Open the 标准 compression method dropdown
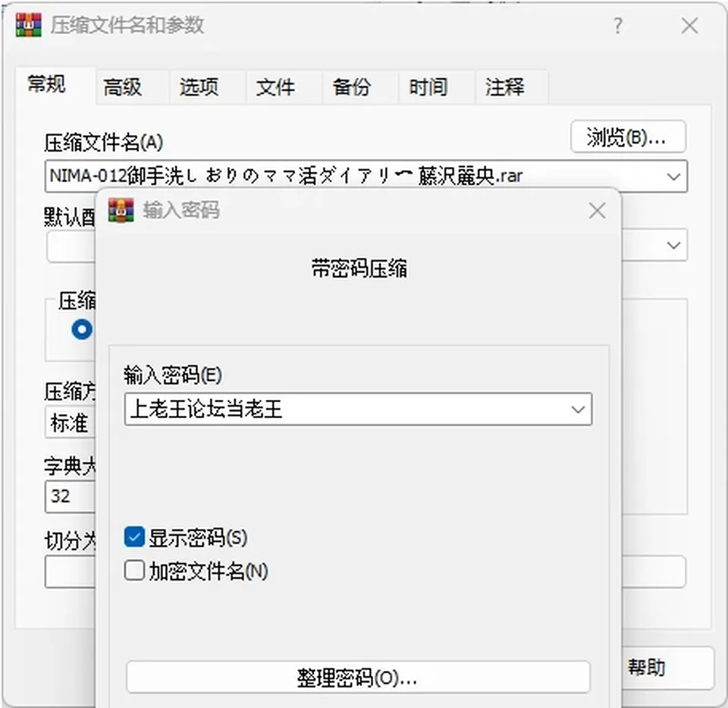The image size is (728, 708). pos(70,423)
